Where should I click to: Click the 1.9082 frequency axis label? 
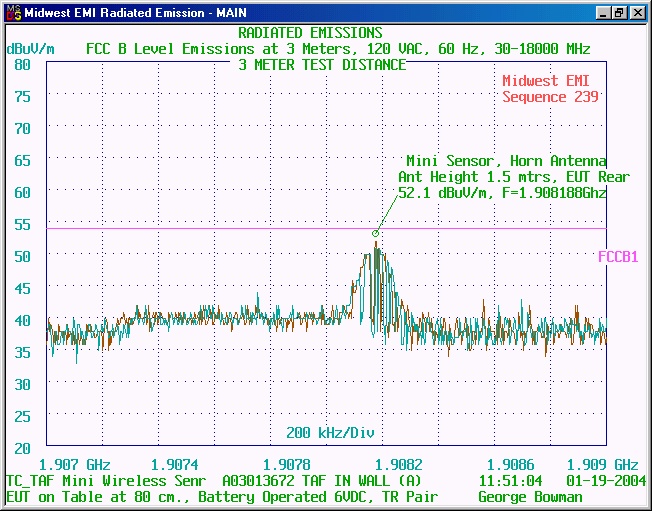pos(399,465)
